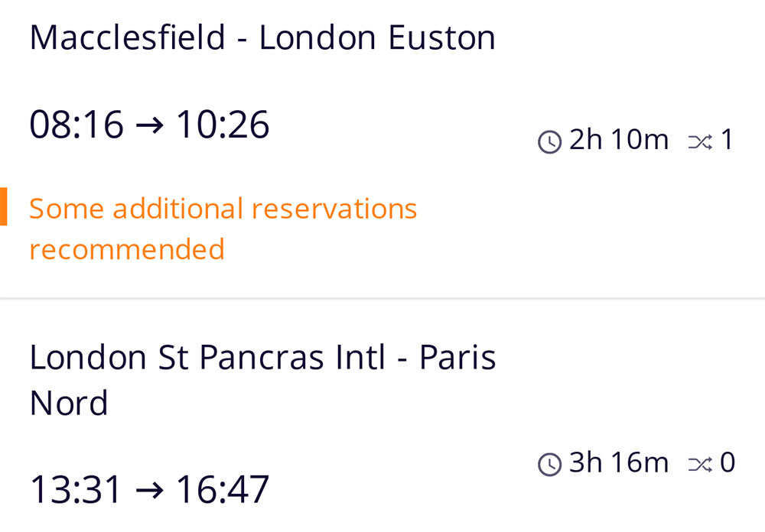Click the transfers icon showing 1 change
Screen dimensions: 765x532
[701, 141]
